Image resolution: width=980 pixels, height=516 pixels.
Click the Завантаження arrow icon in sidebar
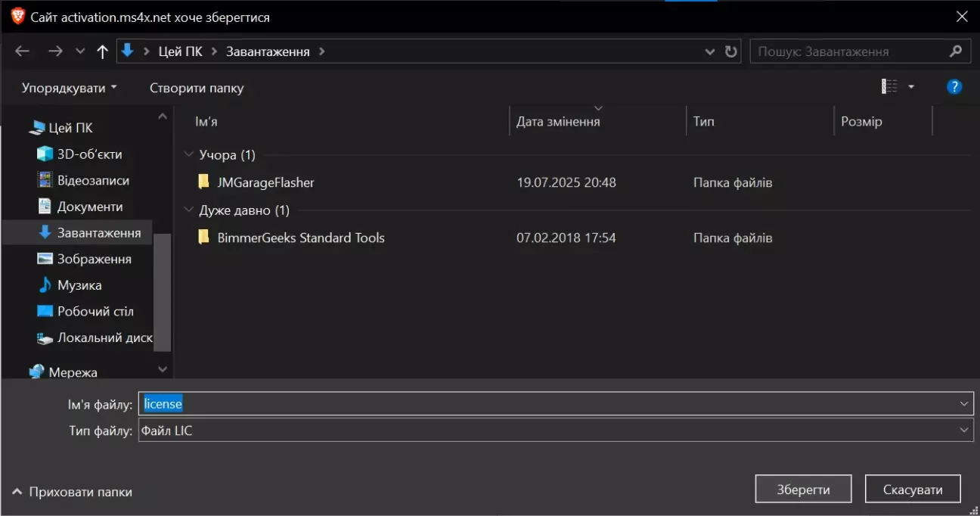tap(45, 232)
